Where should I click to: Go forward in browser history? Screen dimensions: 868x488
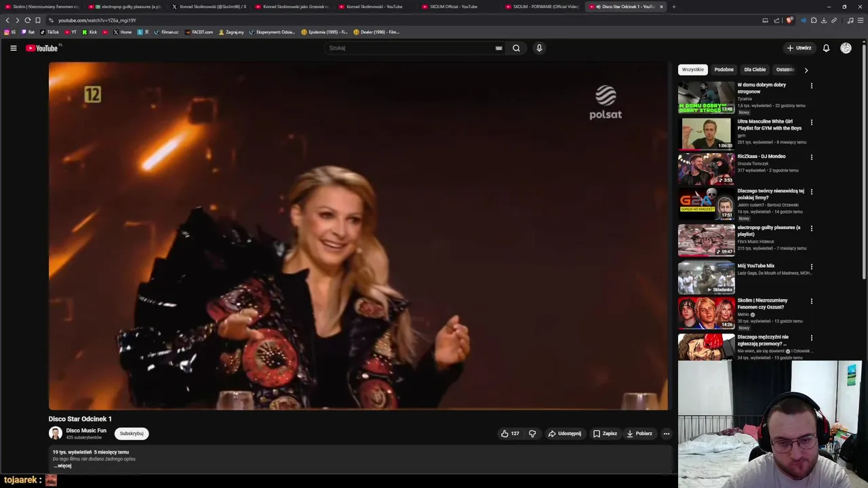click(18, 20)
